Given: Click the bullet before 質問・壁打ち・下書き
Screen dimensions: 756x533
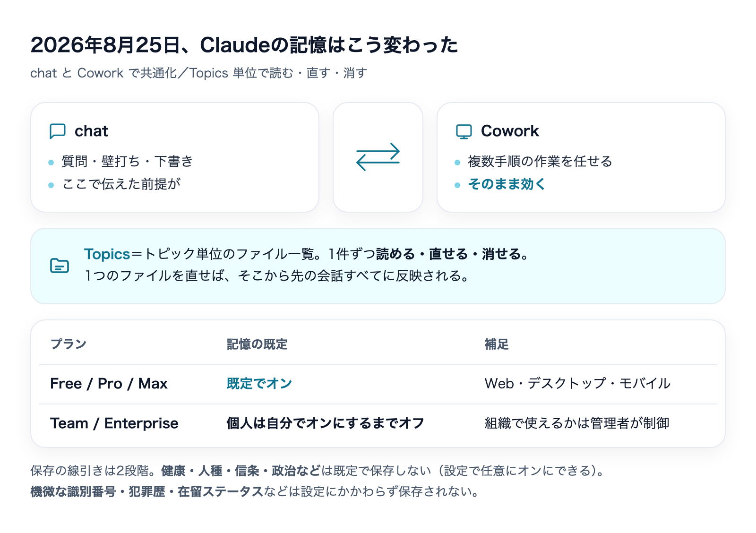Looking at the screenshot, I should click(x=51, y=163).
